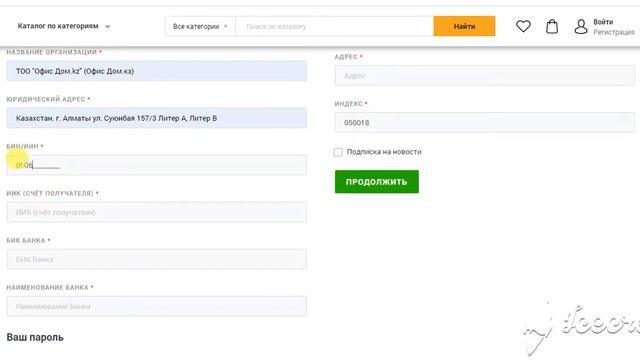
Task: Click the 'Ваш пароль' heading text
Action: point(35,338)
